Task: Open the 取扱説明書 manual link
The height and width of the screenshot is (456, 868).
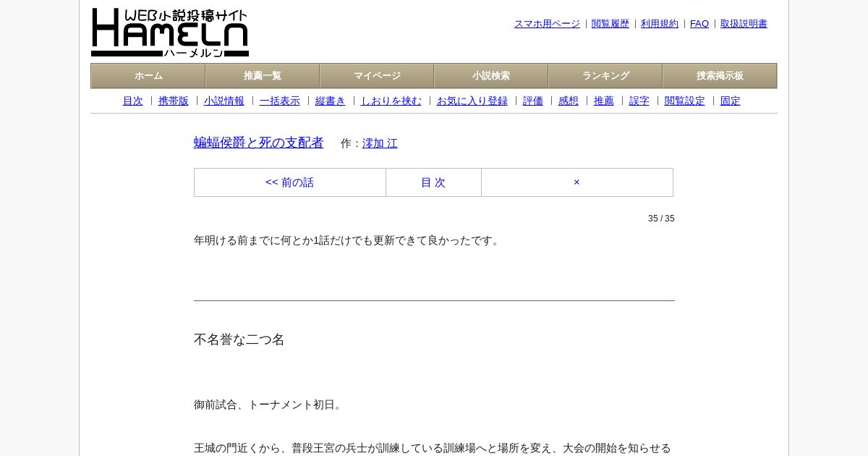Action: (744, 24)
